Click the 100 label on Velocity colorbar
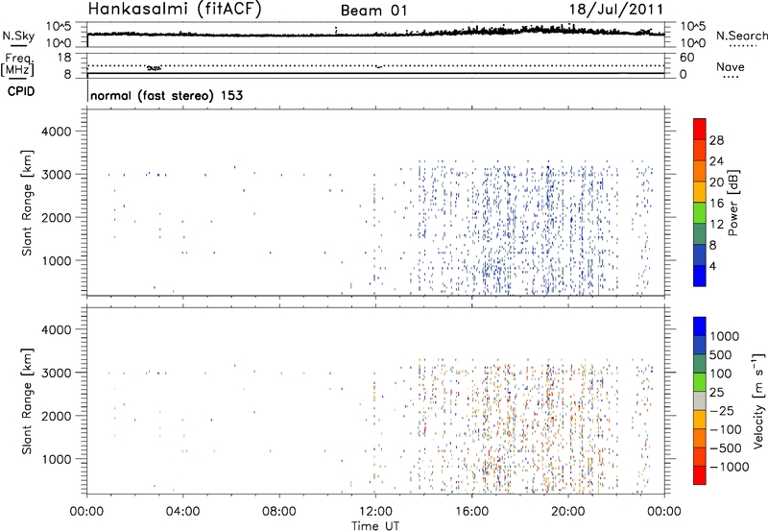 coord(721,374)
